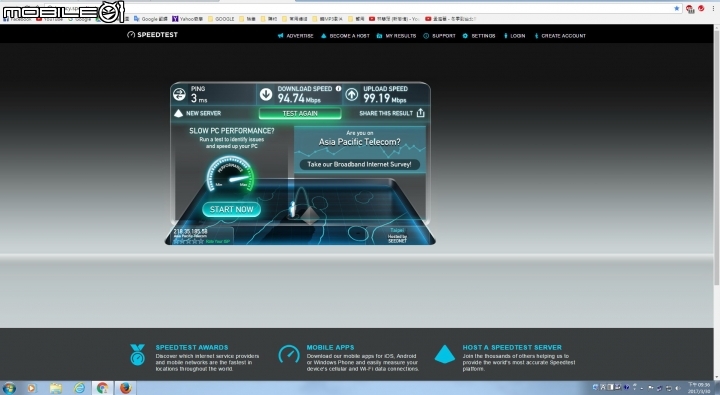Click Rate Your ISP link
The width and height of the screenshot is (720, 395).
(x=218, y=242)
